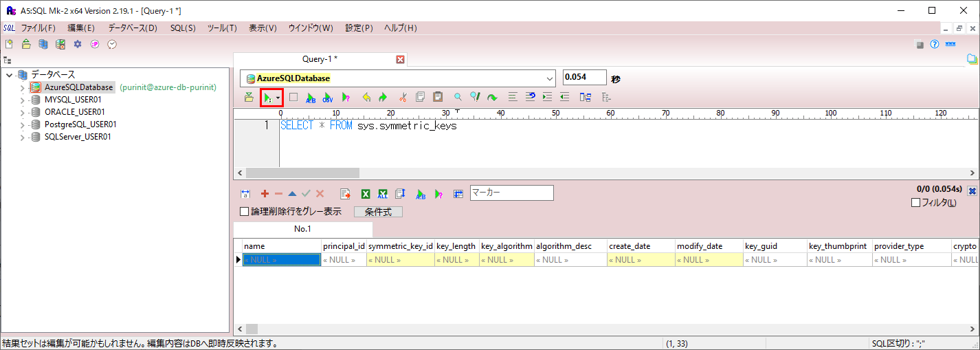Open the ファイル(F) menu

[x=38, y=28]
